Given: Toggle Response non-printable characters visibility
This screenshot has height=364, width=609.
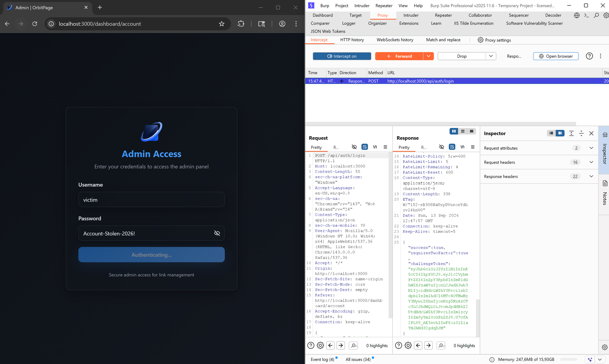Looking at the screenshot, I should pyautogui.click(x=442, y=147).
